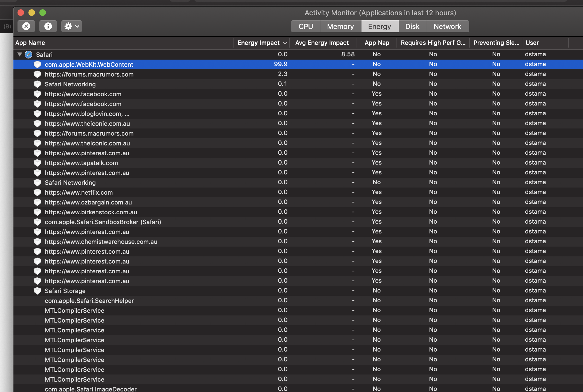The height and width of the screenshot is (392, 583).
Task: Click the shield icon beside https://www.chemistwarehouse.com.au
Action: click(x=37, y=242)
